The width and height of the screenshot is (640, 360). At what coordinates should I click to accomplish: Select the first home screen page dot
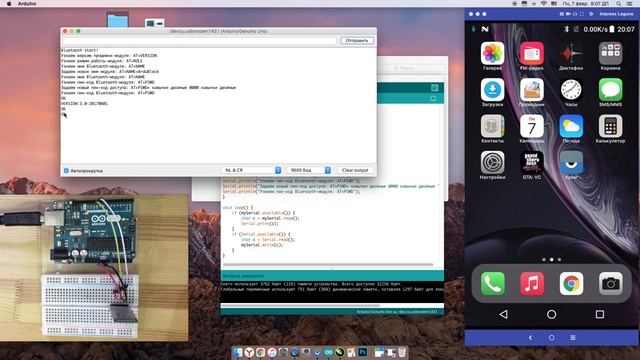click(x=544, y=260)
